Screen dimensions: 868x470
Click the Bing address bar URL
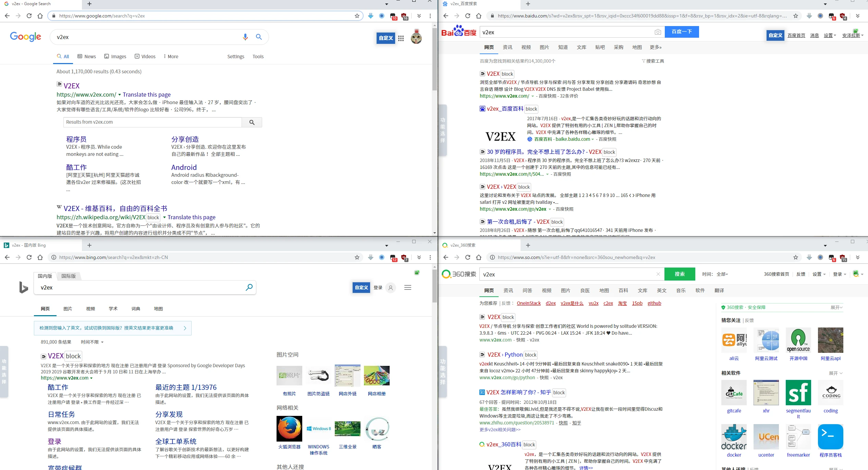pos(113,257)
